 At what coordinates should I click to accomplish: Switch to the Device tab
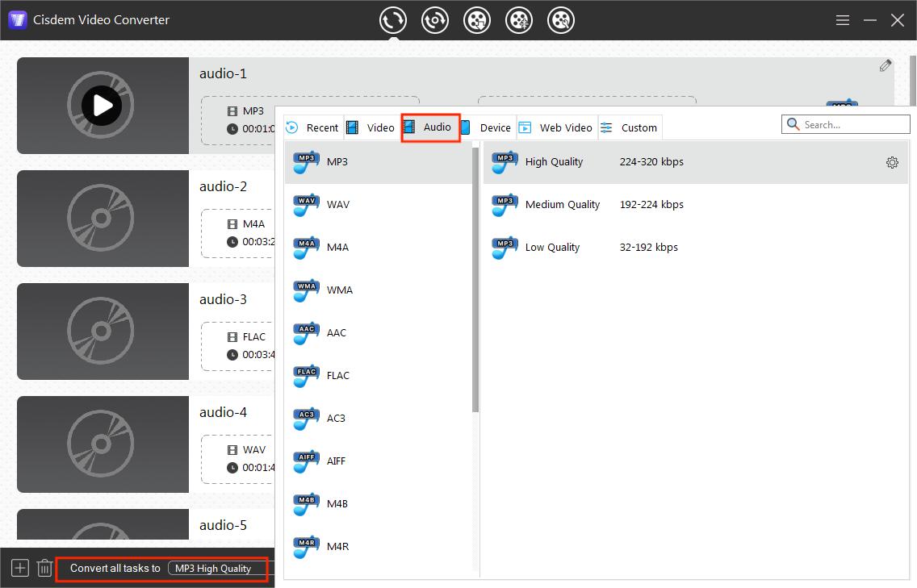point(495,127)
